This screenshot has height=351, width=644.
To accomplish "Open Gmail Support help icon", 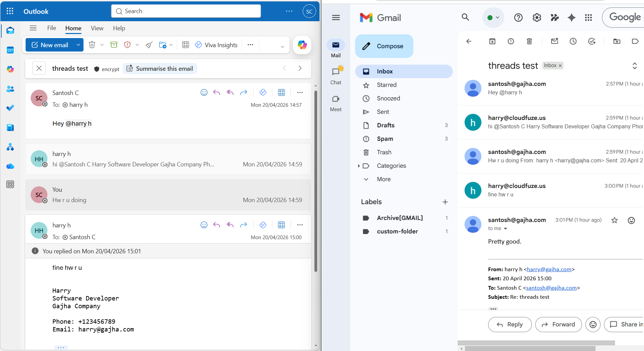I will [518, 18].
